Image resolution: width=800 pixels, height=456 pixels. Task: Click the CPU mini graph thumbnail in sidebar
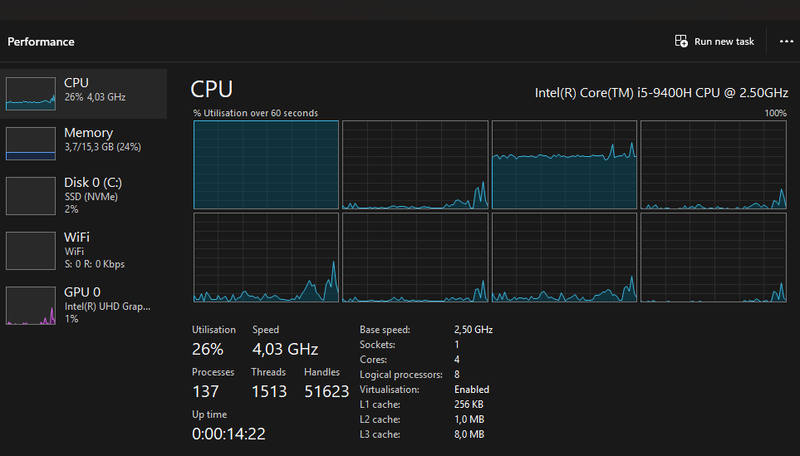click(31, 92)
